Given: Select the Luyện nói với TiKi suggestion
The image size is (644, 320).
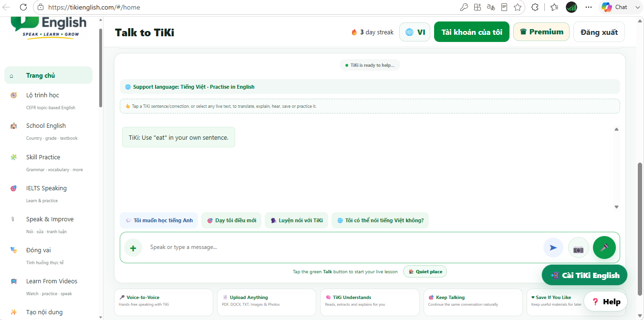Looking at the screenshot, I should tap(296, 220).
